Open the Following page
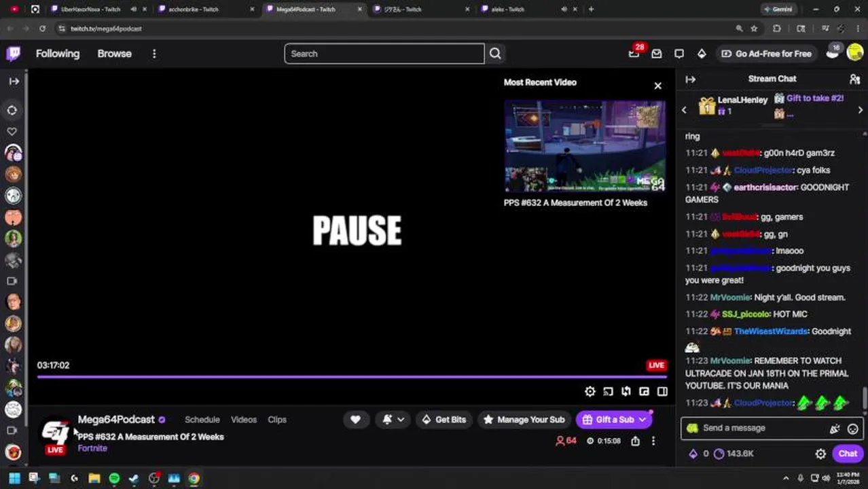 pyautogui.click(x=58, y=54)
